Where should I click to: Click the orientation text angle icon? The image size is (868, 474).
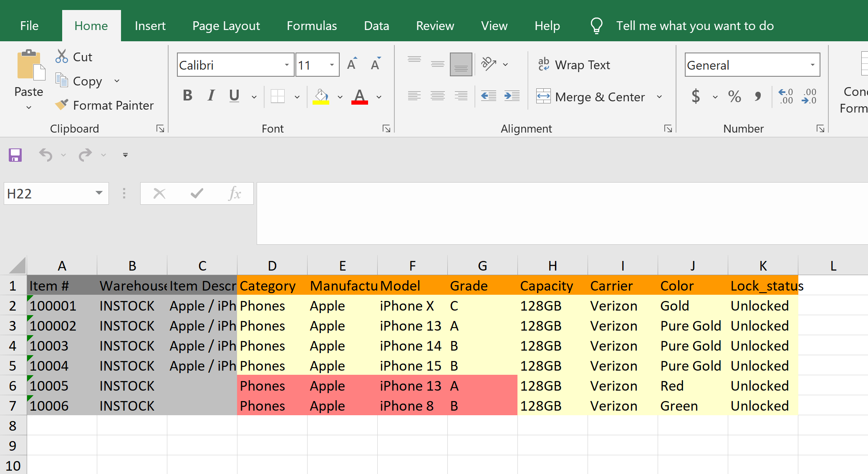coord(489,64)
